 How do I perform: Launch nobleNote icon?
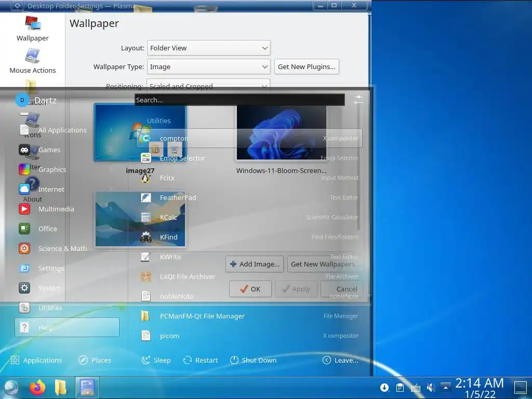[x=146, y=296]
